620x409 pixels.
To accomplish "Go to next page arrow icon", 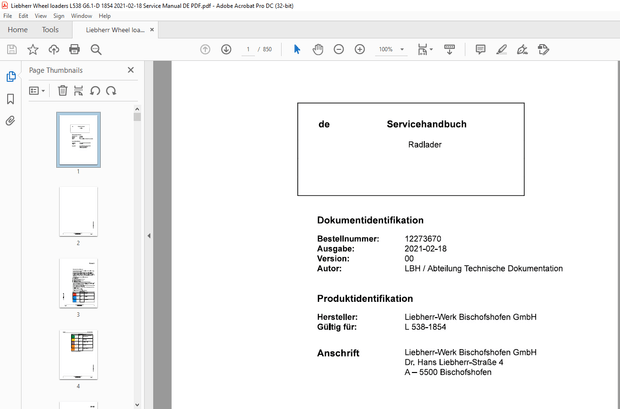I will click(226, 49).
